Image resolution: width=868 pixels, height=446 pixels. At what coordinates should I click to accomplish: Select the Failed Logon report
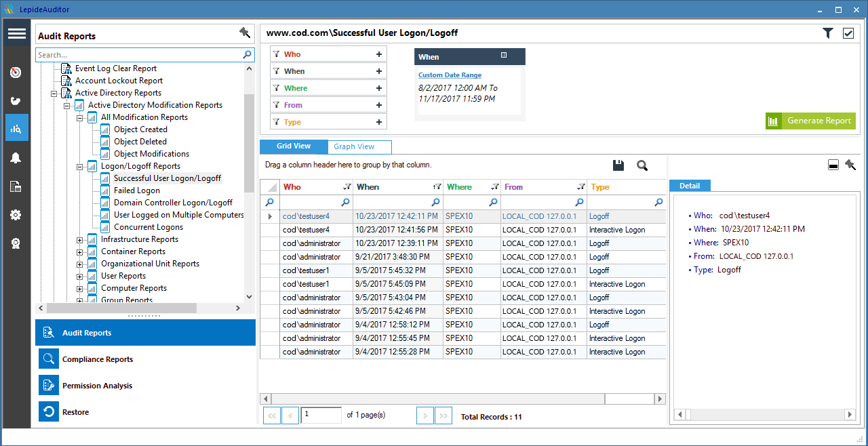point(137,190)
